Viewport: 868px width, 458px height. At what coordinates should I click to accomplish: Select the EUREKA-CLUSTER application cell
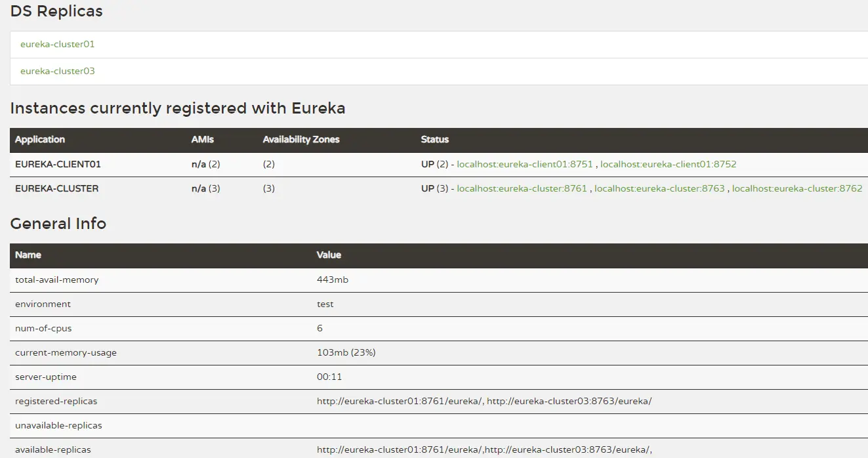pyautogui.click(x=57, y=188)
